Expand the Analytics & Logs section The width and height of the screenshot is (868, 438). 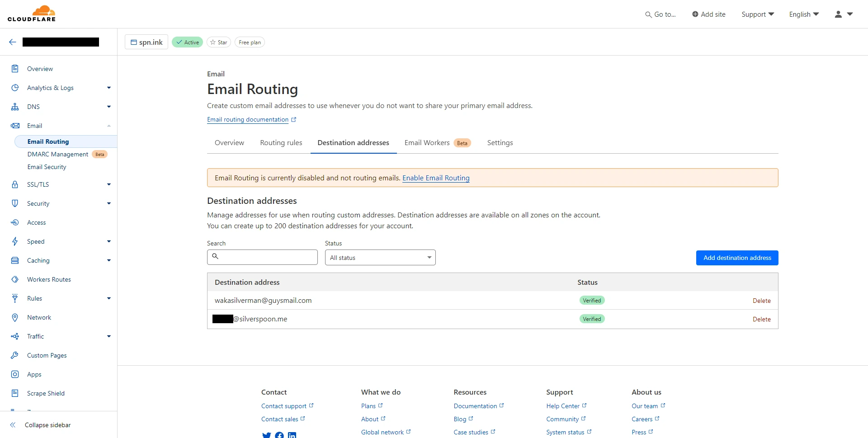(108, 88)
